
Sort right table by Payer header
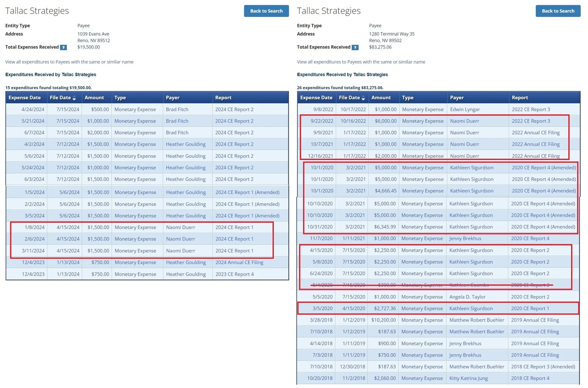coord(457,98)
